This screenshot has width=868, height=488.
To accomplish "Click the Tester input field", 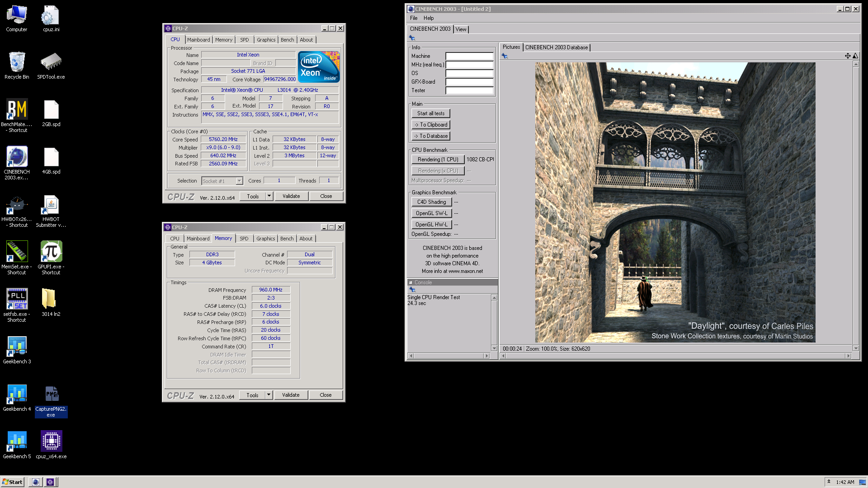I will 469,90.
